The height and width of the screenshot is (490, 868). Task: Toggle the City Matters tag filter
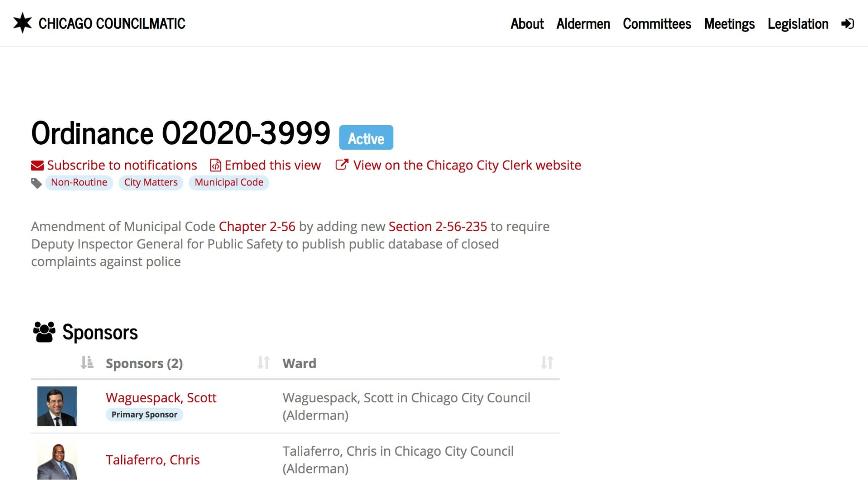coord(150,182)
